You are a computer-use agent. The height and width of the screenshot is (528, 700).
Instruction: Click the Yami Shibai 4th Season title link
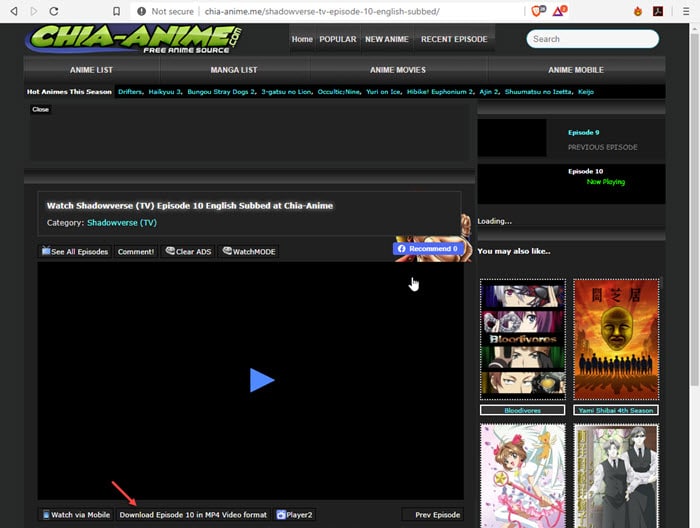tap(616, 410)
